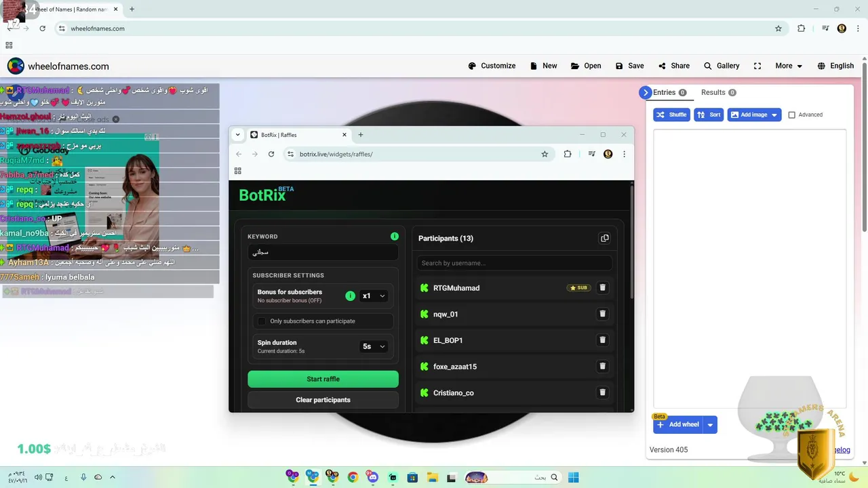This screenshot has width=868, height=488.
Task: Enable the Advanced checkbox
Action: tap(791, 115)
